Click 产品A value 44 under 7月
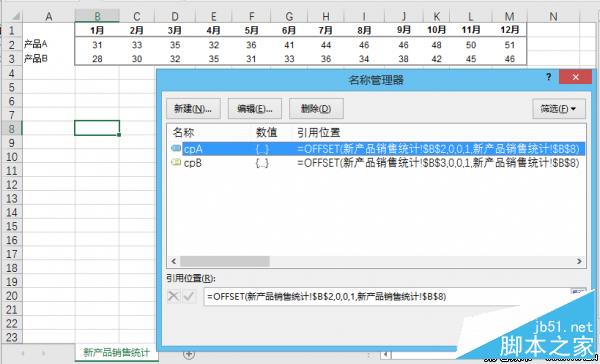Viewport: 600px width, 364px height. tap(326, 45)
